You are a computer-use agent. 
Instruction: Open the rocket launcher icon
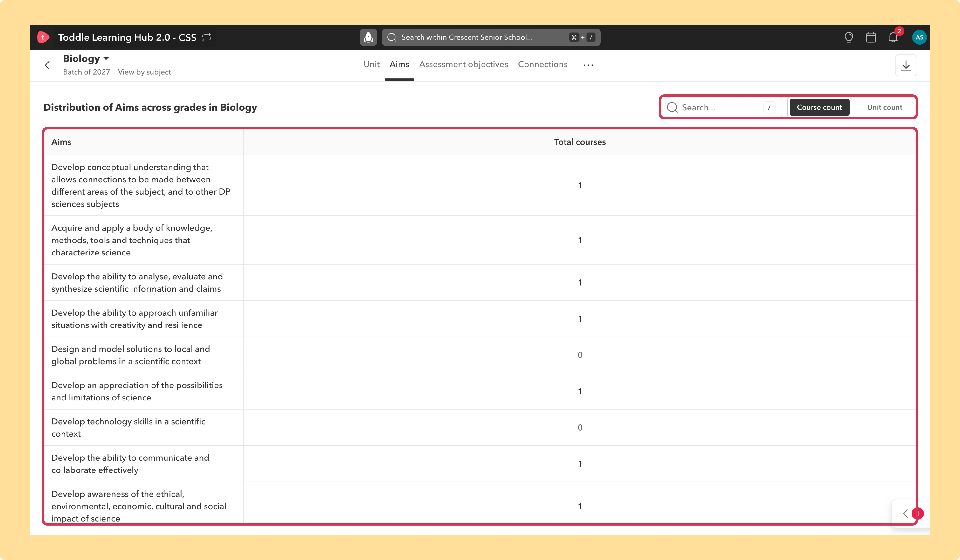tap(368, 37)
